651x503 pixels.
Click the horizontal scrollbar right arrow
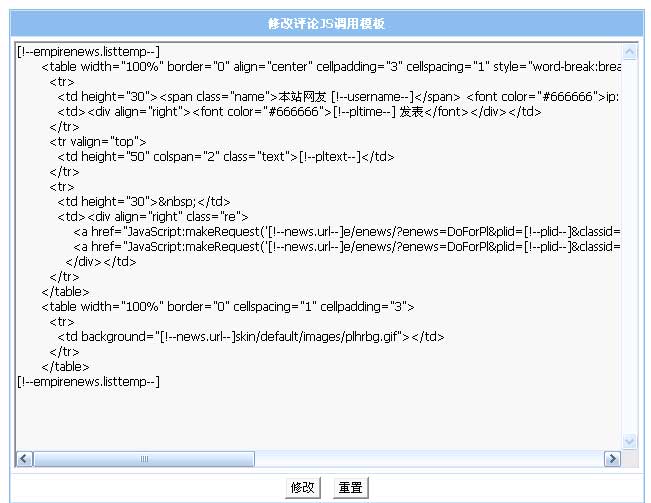click(612, 458)
